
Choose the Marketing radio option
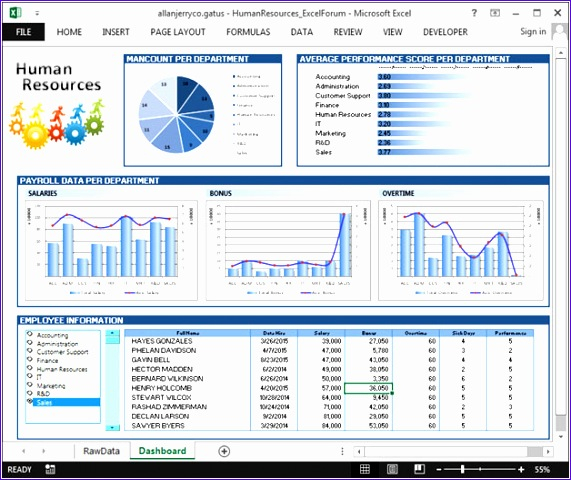pyautogui.click(x=30, y=385)
